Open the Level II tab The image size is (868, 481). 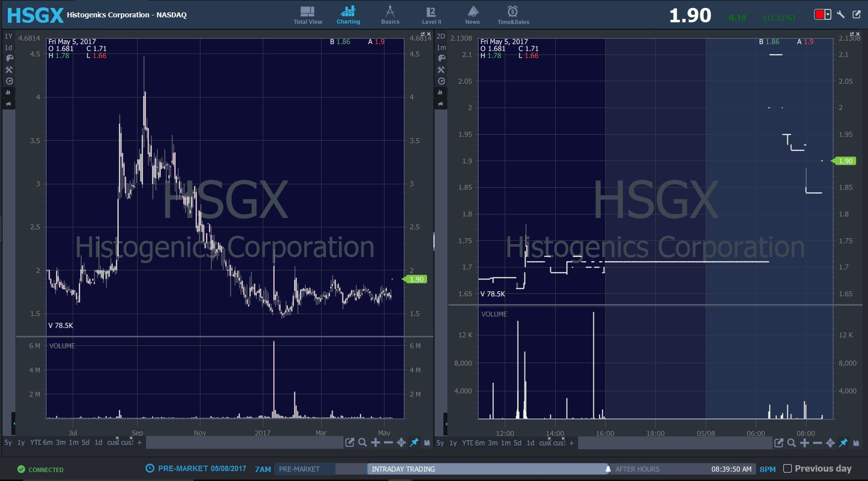pyautogui.click(x=432, y=15)
